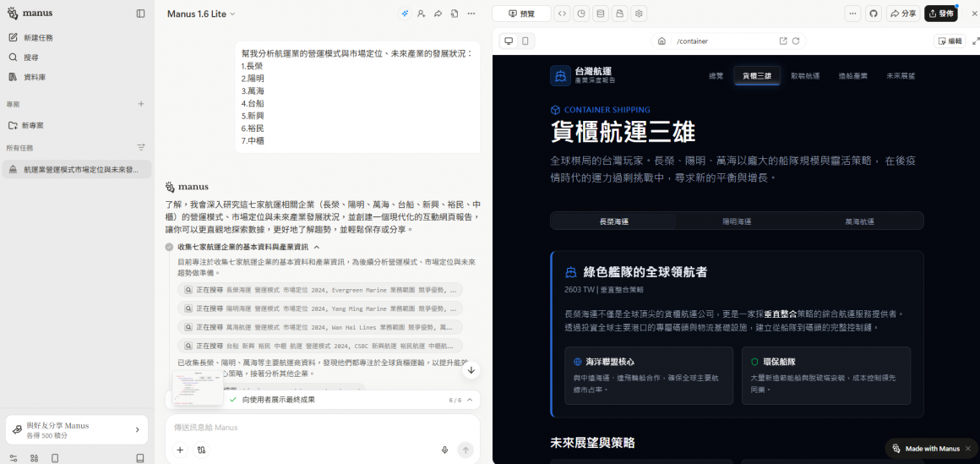Collapse the left sidebar panel icon
980x464 pixels.
tap(140, 14)
